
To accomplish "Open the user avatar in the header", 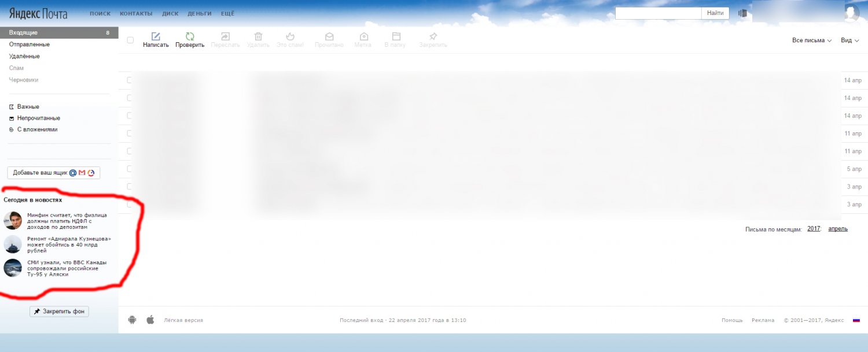I will click(x=851, y=13).
